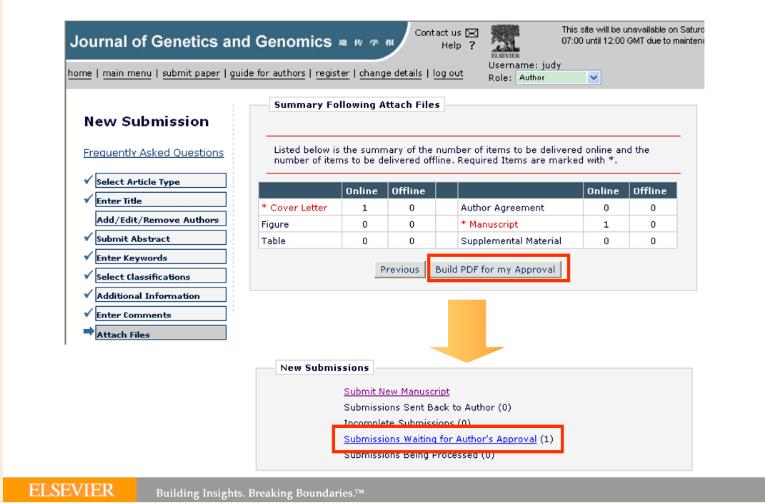Click the Elsevier tree logo
Screen dimensions: 765x503
click(x=505, y=41)
